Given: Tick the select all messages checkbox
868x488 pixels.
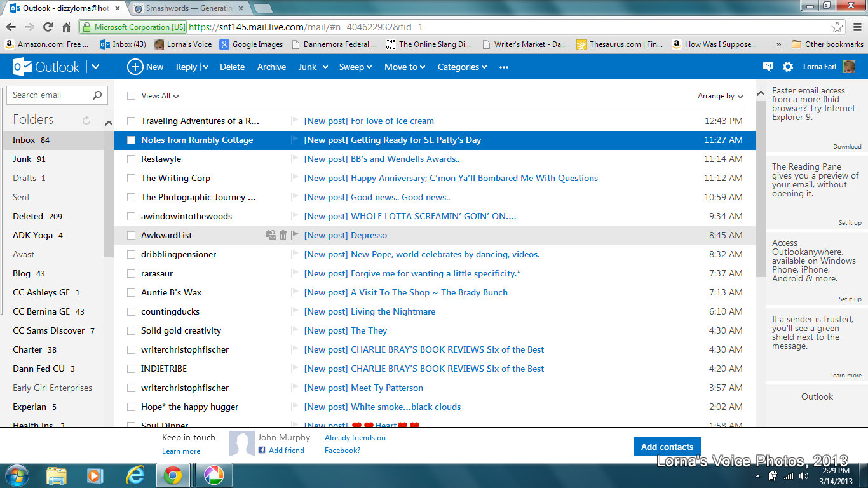Looking at the screenshot, I should [131, 96].
